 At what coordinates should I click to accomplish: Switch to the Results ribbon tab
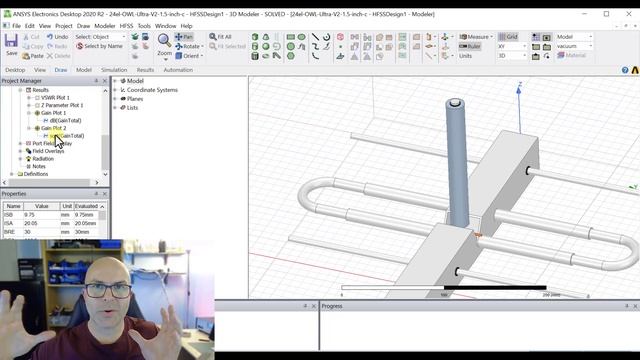coord(145,70)
